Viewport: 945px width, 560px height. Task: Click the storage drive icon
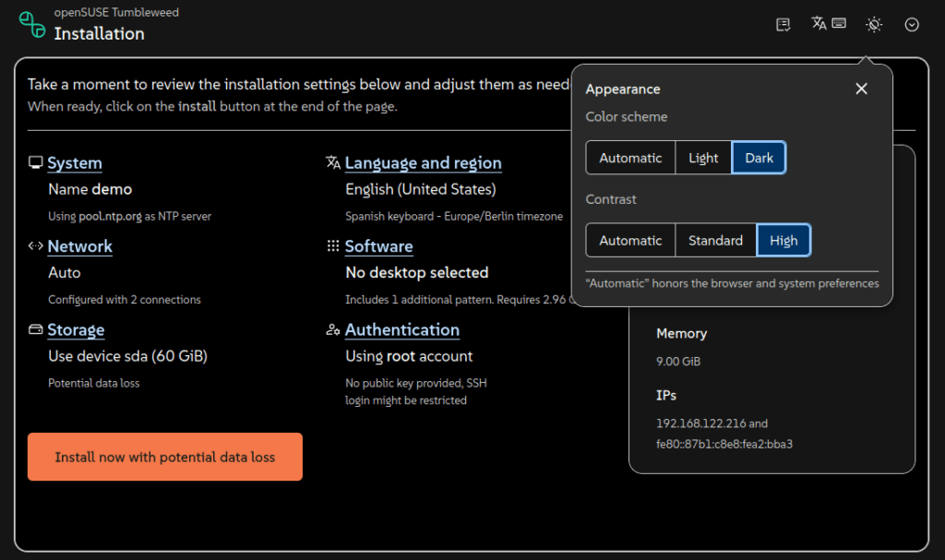(x=36, y=329)
